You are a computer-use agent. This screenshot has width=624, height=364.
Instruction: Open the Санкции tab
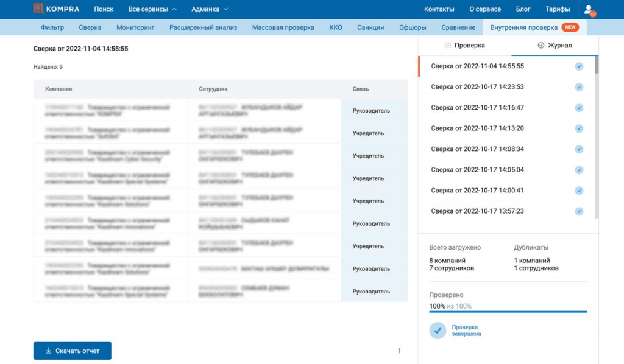(370, 27)
